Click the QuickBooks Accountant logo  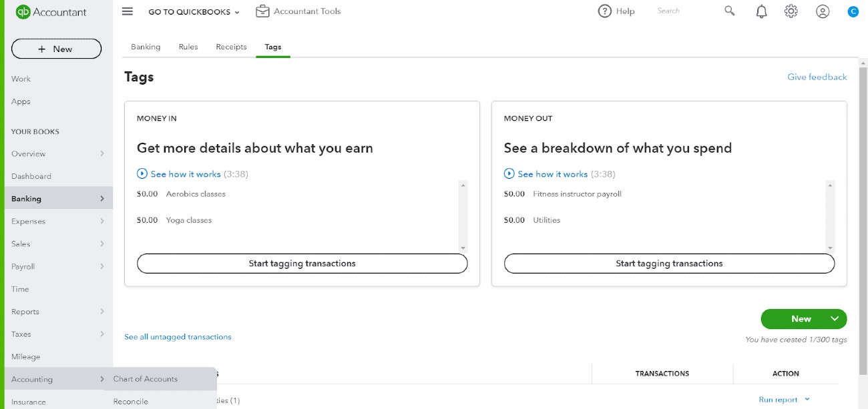tap(51, 12)
